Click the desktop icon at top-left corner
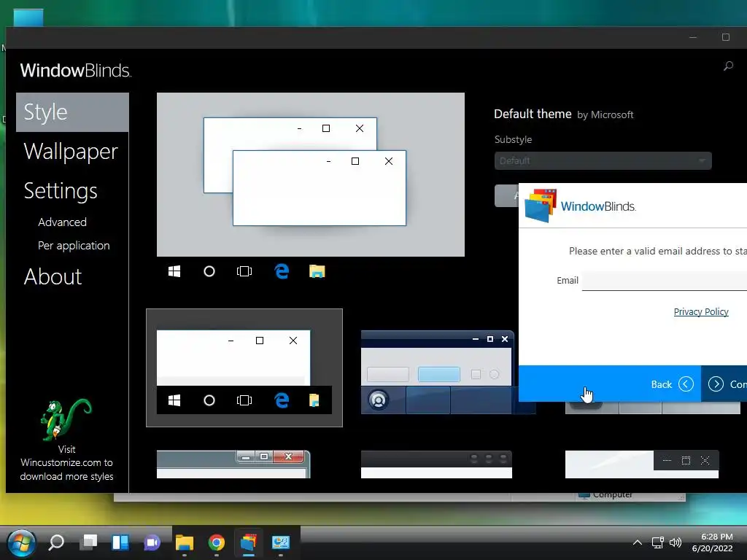 pos(28,17)
